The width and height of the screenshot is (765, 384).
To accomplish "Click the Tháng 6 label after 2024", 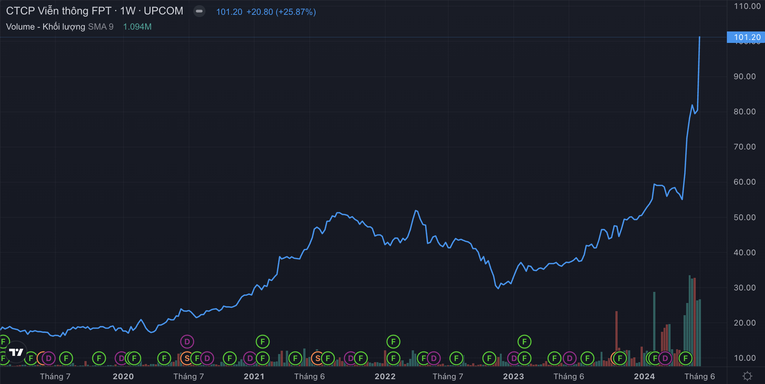I will 699,376.
